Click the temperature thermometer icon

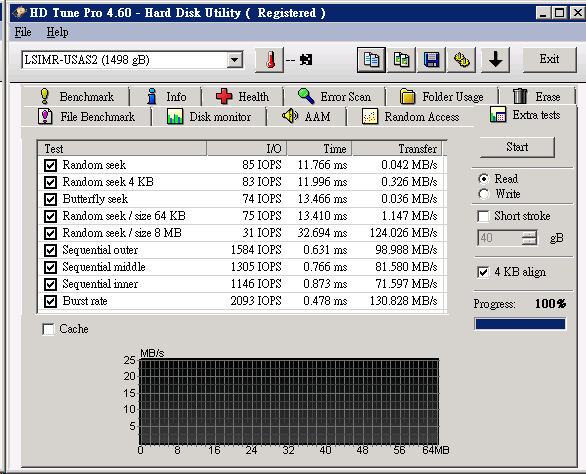pos(269,60)
